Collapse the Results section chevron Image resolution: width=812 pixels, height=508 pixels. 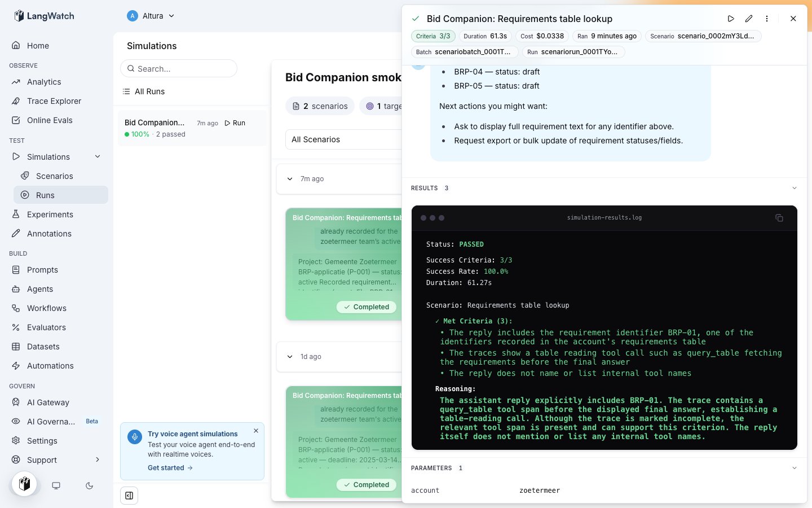[795, 188]
